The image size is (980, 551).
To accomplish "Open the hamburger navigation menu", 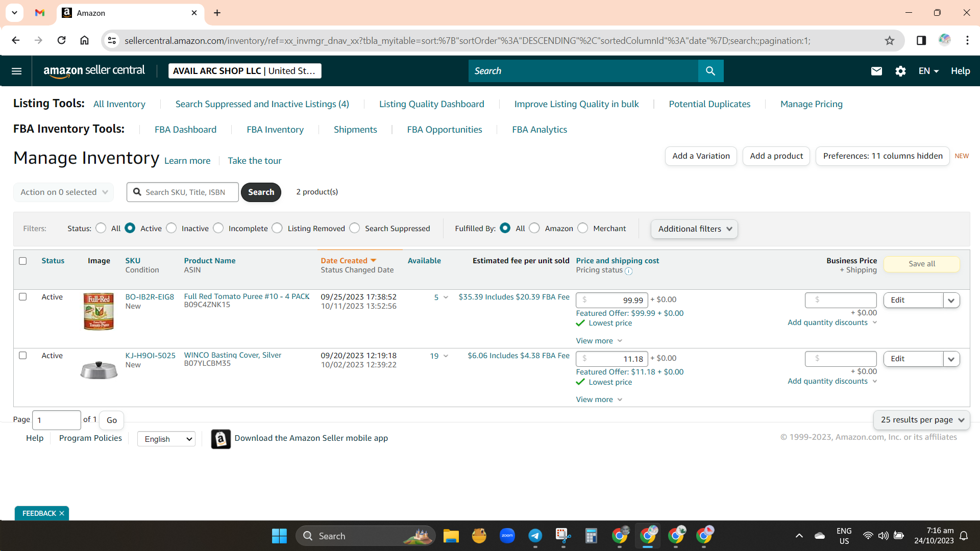I will 16,71.
